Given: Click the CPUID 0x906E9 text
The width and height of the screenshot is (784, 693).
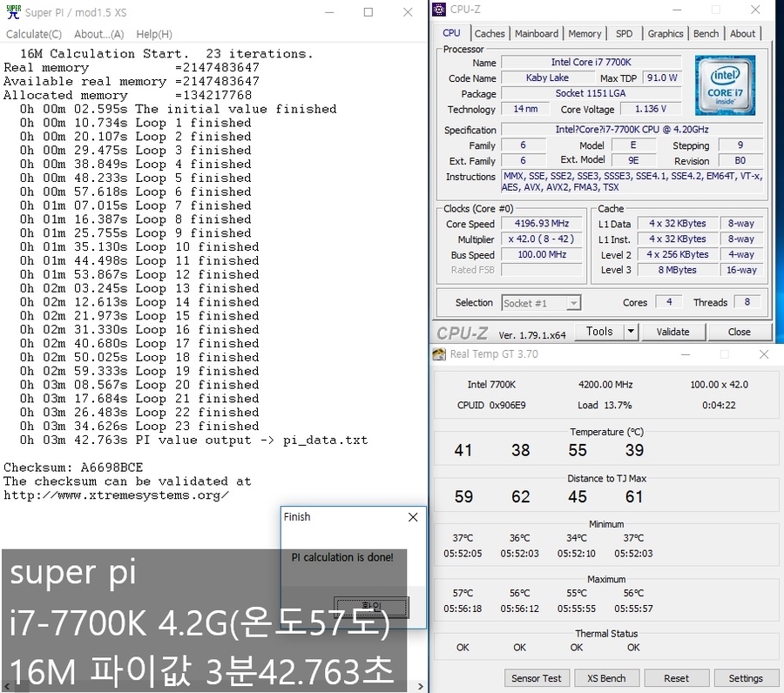Looking at the screenshot, I should [x=491, y=405].
